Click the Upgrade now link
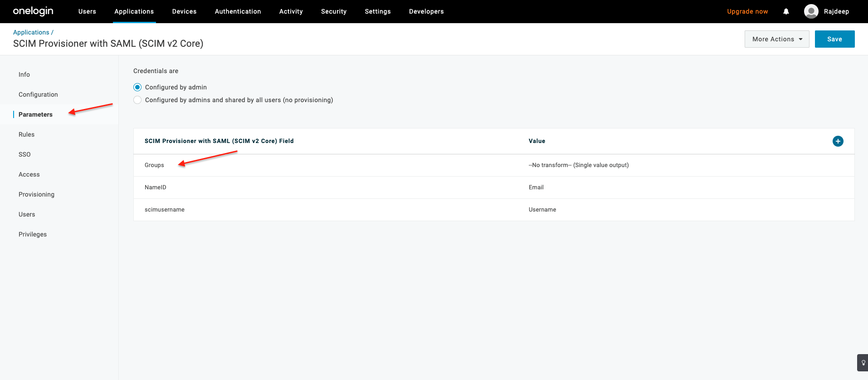This screenshot has height=380, width=868. click(x=747, y=11)
